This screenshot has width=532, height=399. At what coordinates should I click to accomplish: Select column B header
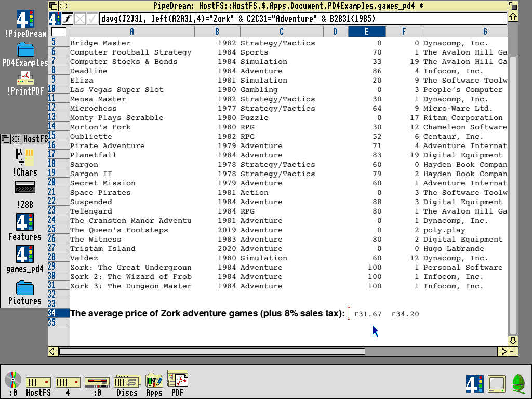[x=217, y=32]
